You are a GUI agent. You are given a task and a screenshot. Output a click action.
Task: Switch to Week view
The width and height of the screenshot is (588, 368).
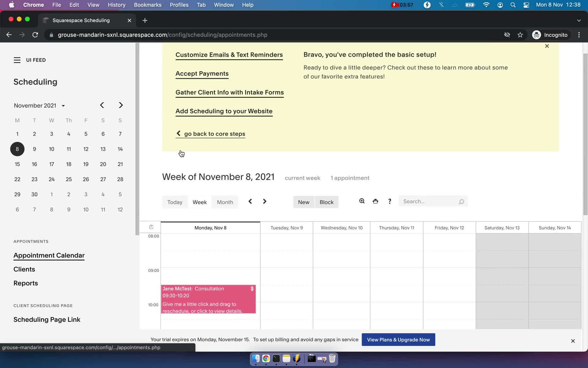pyautogui.click(x=200, y=202)
